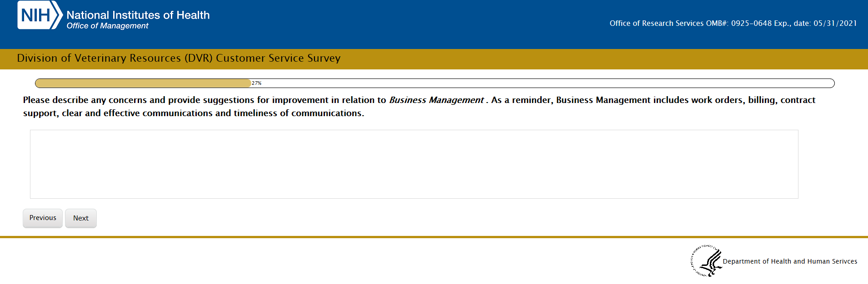
Task: Click the unfilled section of progress bar
Action: (x=545, y=83)
